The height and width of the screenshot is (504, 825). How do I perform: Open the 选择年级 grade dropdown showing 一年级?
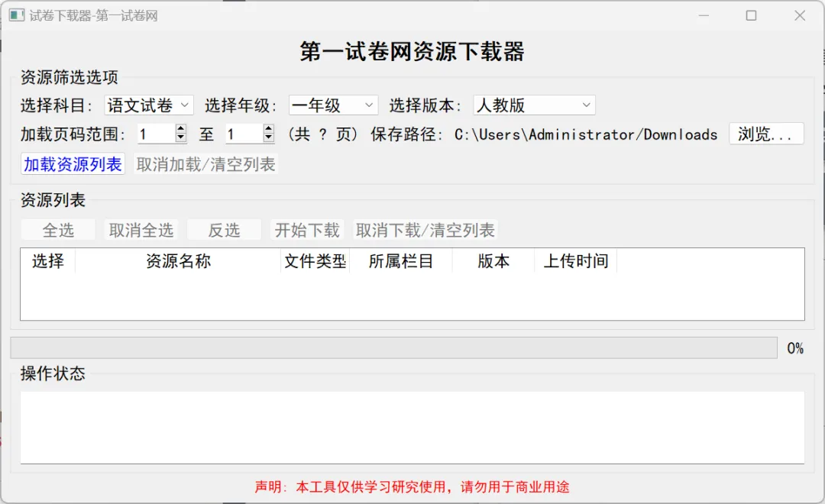tap(333, 105)
